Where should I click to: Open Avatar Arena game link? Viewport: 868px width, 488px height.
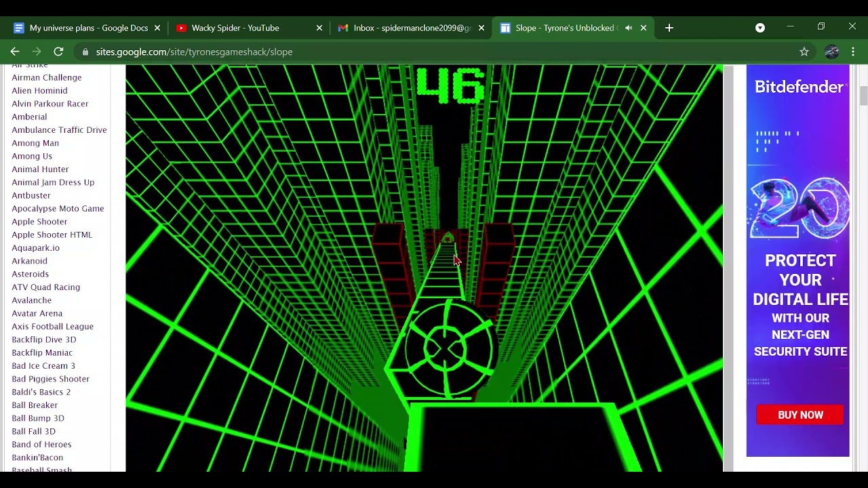tap(37, 313)
